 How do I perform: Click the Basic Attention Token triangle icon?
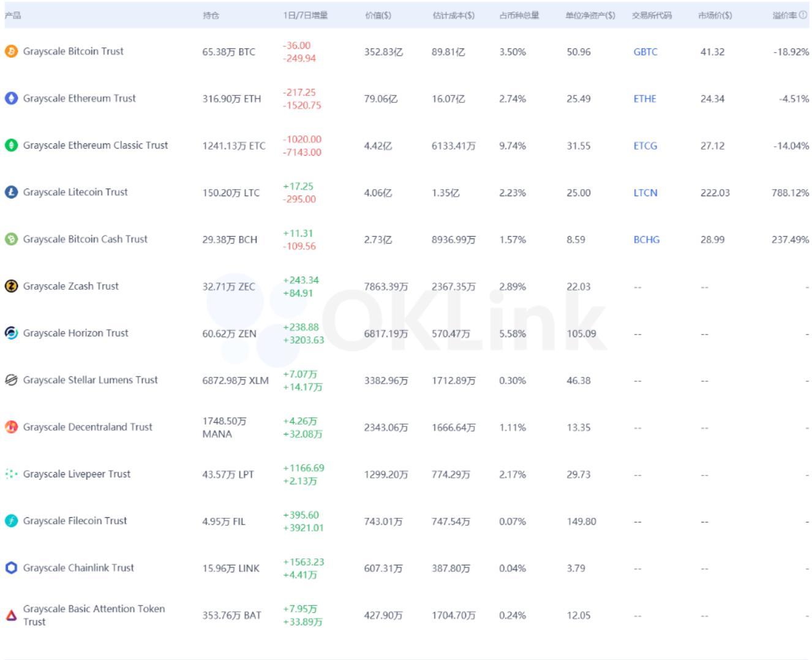pyautogui.click(x=11, y=615)
